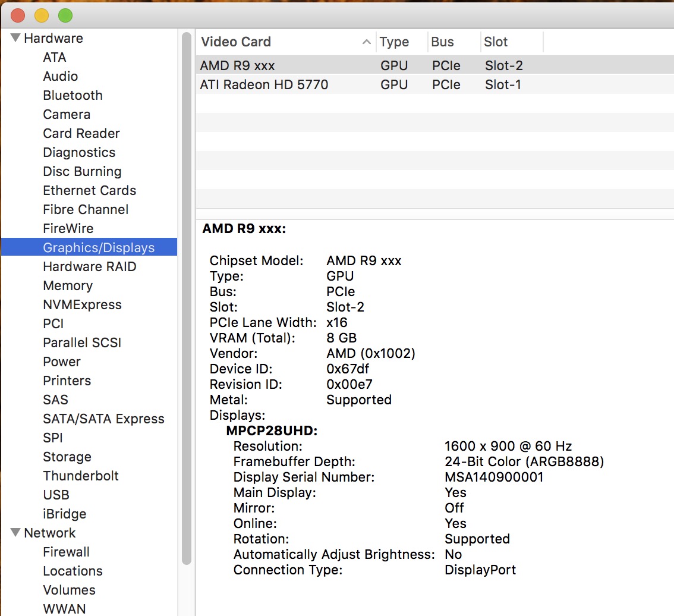Select the highlighted Graphics/Displays entry
Screen dimensions: 674x616
[x=89, y=247]
